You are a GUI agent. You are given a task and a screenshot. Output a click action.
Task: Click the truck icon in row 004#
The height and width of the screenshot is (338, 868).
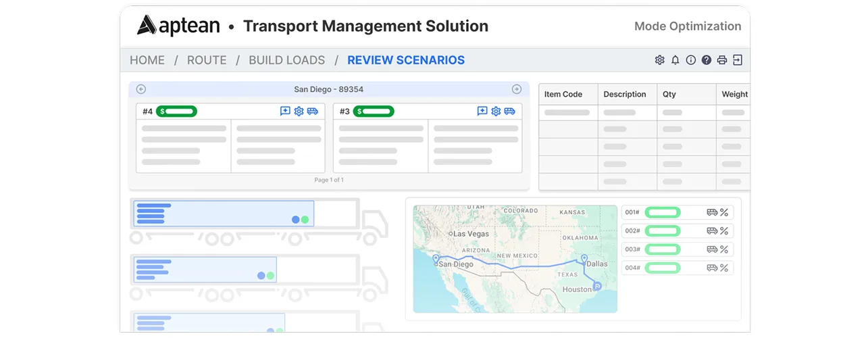(x=712, y=268)
